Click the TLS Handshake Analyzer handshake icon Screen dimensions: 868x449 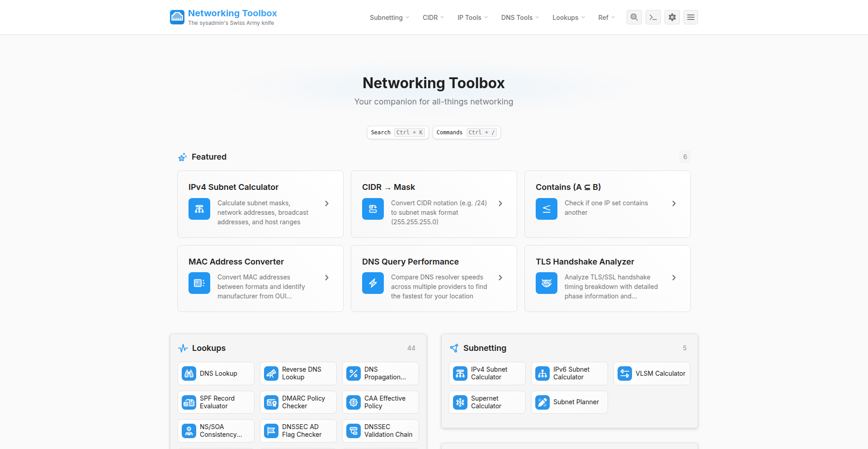547,283
